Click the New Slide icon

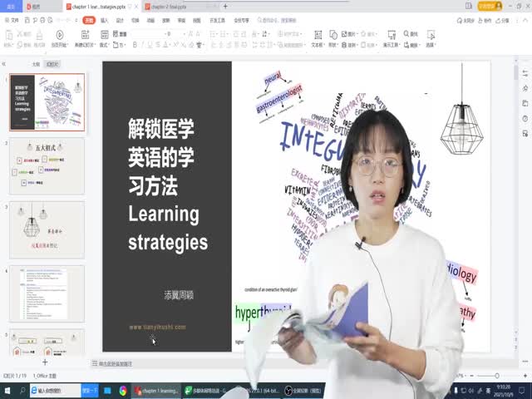tap(85, 35)
